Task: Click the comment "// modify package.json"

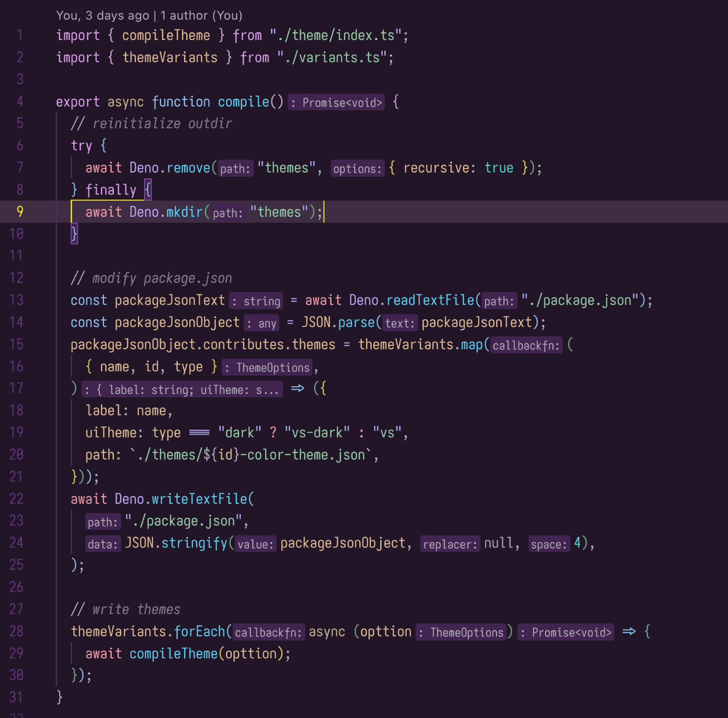Action: 151,278
